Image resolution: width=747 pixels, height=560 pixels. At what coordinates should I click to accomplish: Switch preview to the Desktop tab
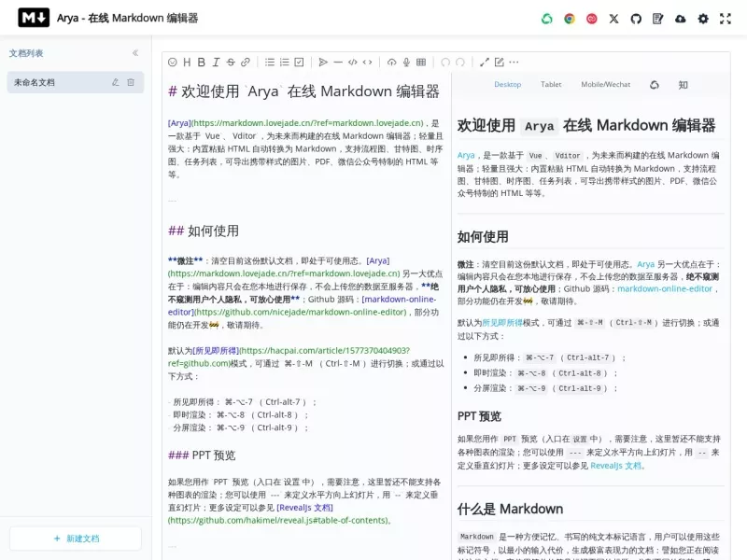coord(507,84)
